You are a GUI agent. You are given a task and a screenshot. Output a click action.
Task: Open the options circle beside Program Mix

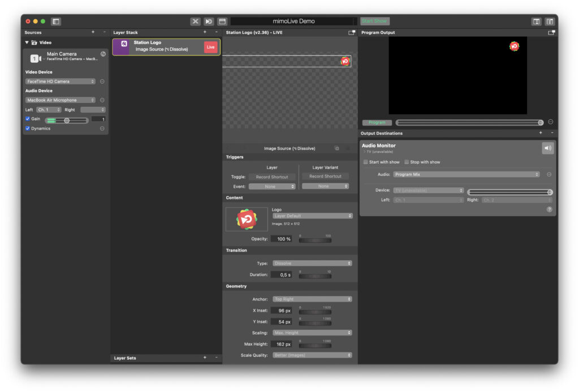pyautogui.click(x=549, y=174)
